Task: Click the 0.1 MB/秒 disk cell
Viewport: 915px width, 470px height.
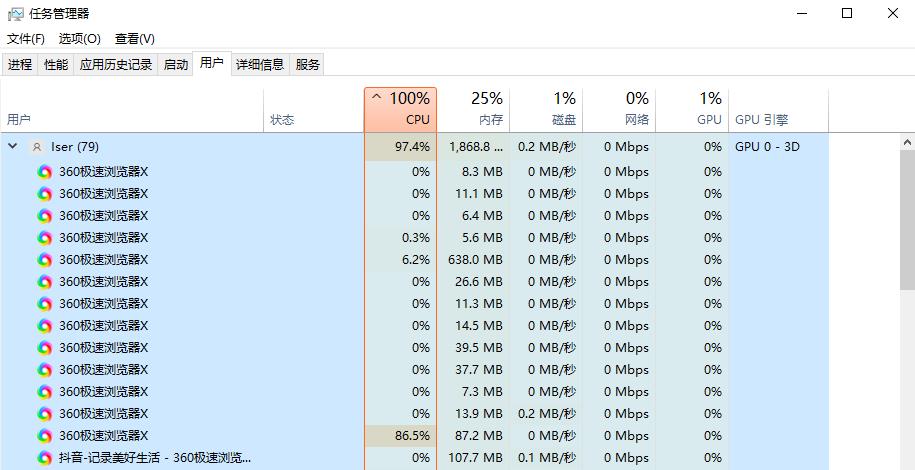Action: [547, 458]
